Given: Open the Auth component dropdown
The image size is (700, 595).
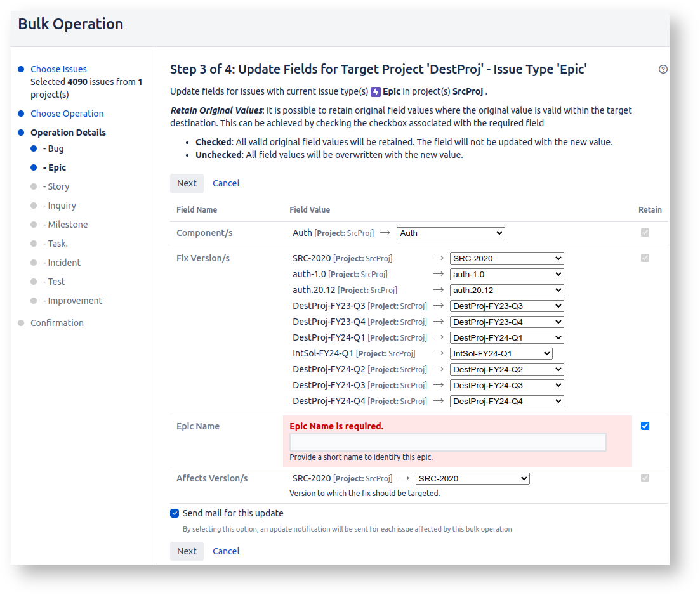Looking at the screenshot, I should point(451,233).
